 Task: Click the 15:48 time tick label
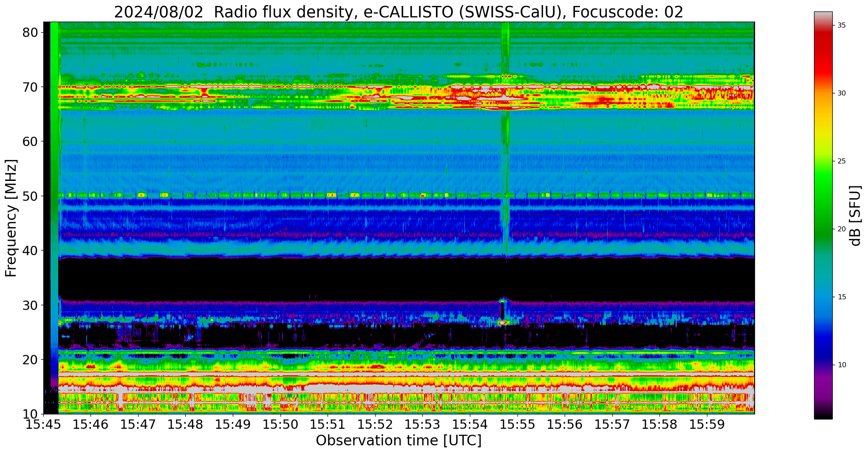186,425
